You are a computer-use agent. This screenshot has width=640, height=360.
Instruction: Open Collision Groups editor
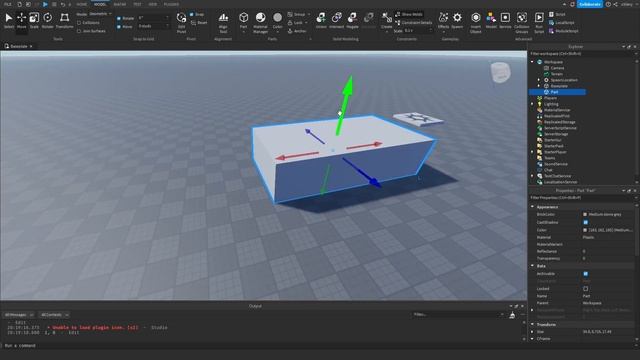(522, 22)
